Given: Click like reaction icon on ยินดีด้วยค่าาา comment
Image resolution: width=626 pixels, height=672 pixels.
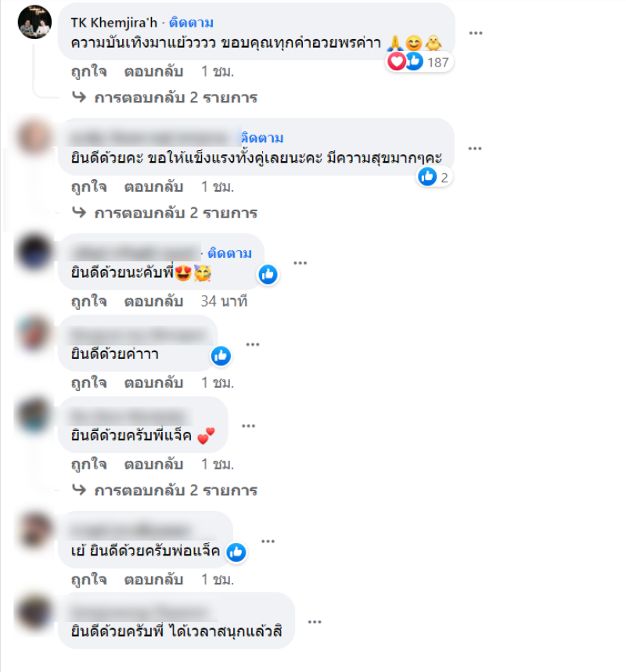Looking at the screenshot, I should point(221,356).
